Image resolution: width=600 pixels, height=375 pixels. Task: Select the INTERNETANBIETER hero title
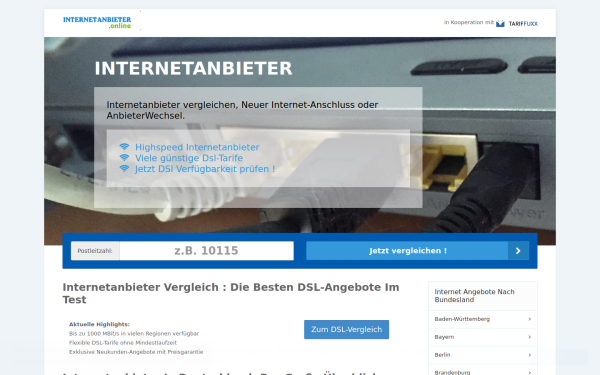tap(193, 68)
